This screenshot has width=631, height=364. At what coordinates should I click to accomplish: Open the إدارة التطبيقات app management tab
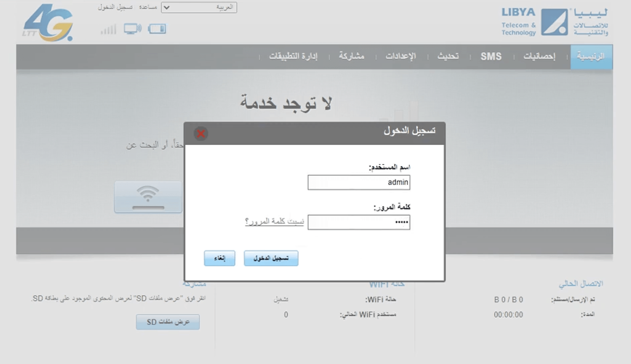(x=293, y=57)
